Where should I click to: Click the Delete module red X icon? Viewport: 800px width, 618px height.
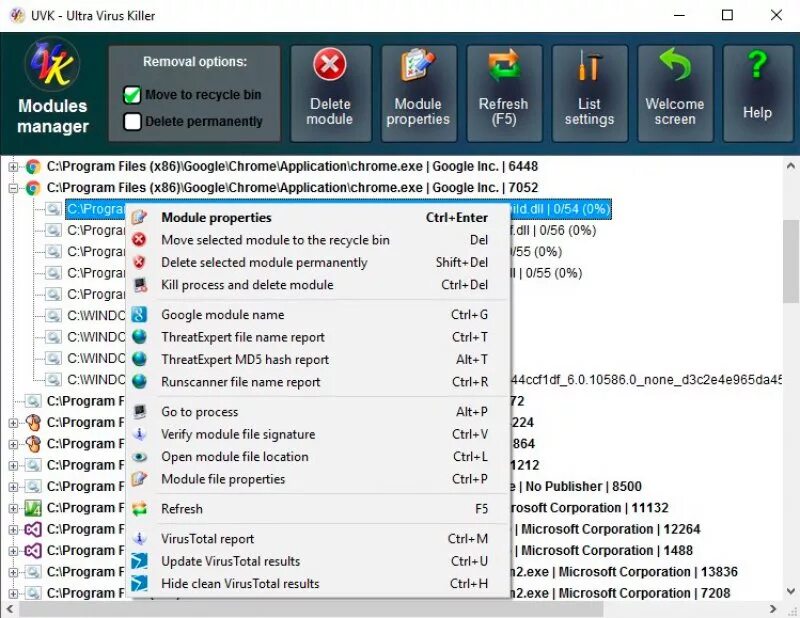pos(329,64)
